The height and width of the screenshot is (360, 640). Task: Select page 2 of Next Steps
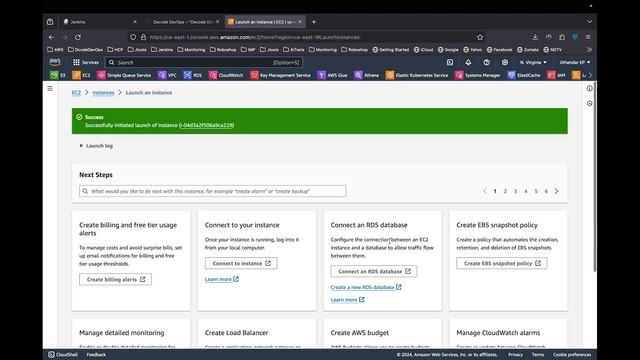[505, 191]
